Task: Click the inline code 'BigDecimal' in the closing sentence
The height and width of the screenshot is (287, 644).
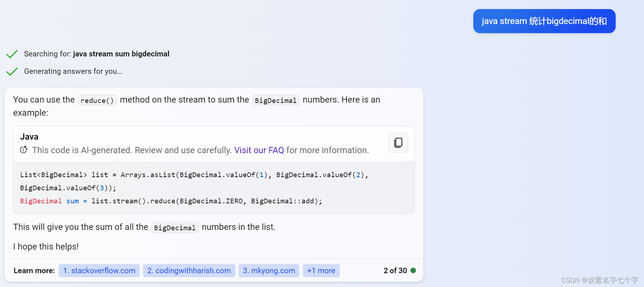Action: click(175, 227)
